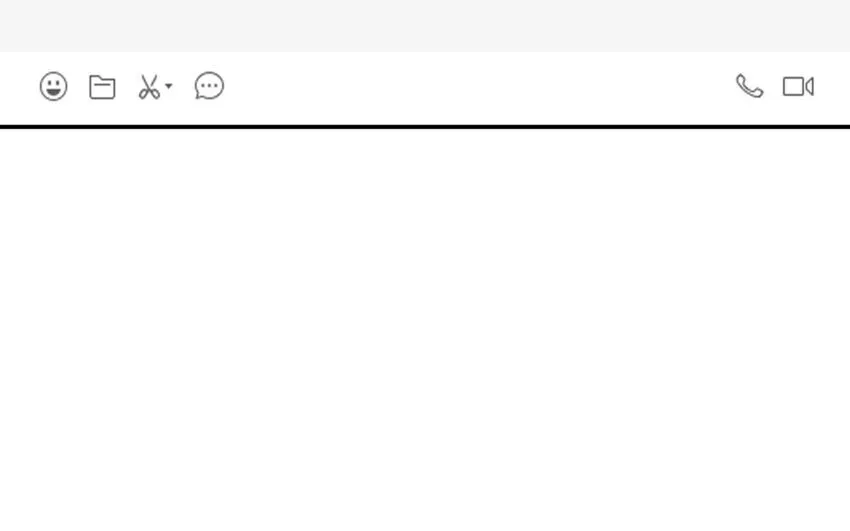The image size is (850, 531).
Task: Click inside the empty message input area
Action: (425, 330)
